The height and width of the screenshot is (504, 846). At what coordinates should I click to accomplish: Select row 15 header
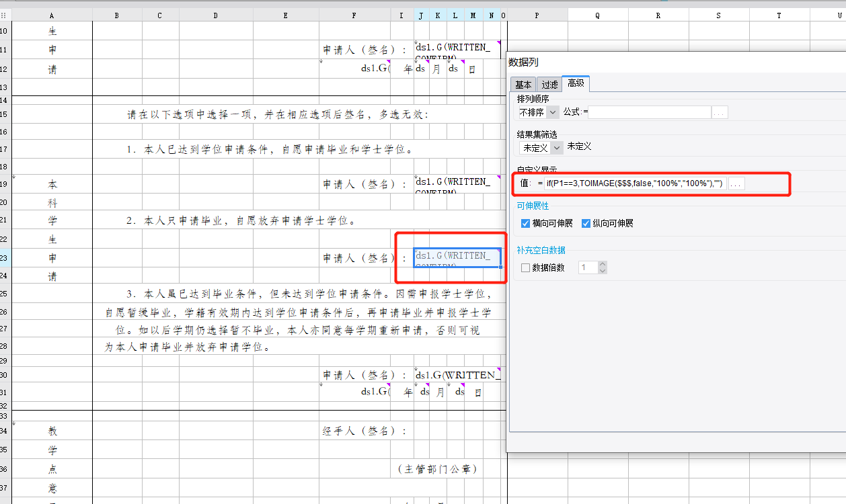[x=6, y=114]
